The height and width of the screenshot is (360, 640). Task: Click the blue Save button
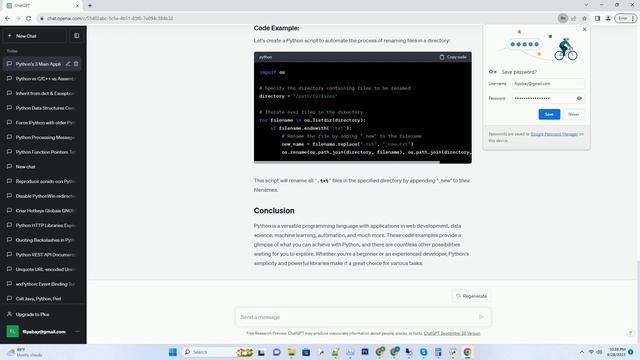pos(549,114)
